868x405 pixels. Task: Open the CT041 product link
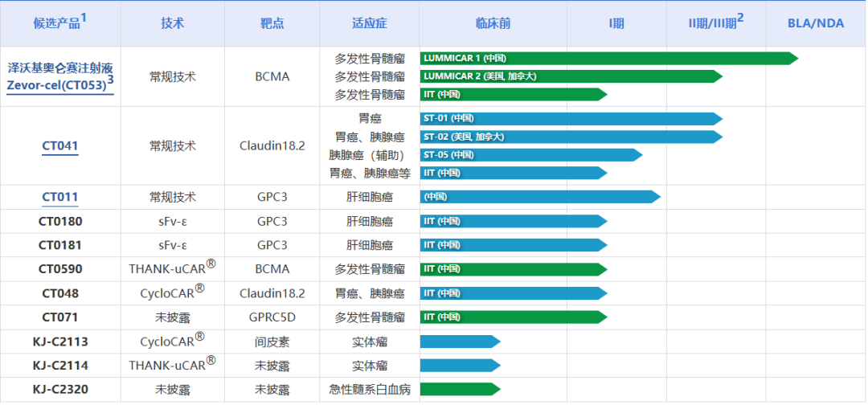pos(60,145)
